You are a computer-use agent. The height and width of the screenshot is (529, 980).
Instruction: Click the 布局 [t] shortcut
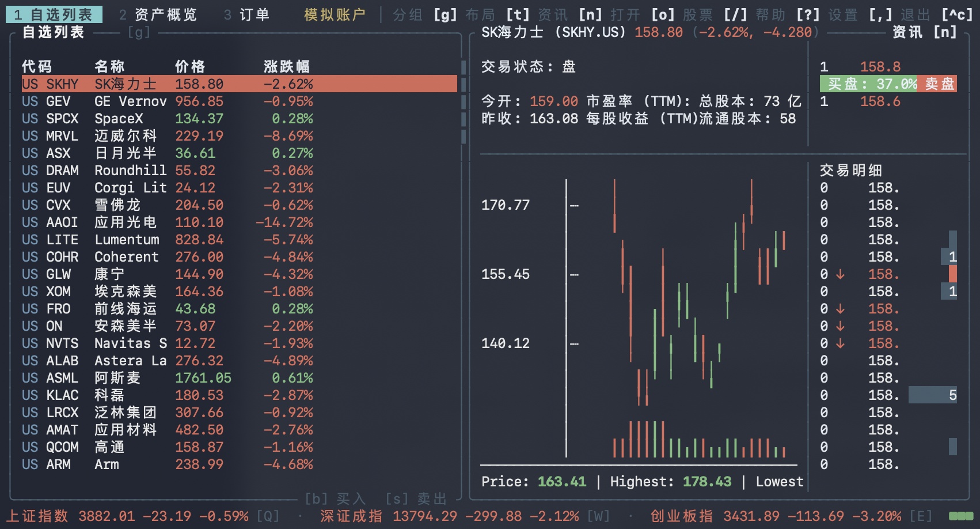point(497,14)
